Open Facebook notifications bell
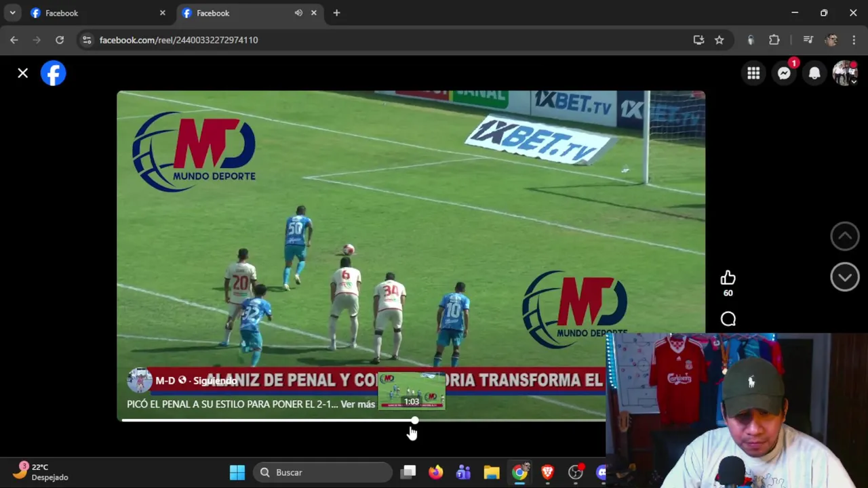The width and height of the screenshot is (868, 488). [x=814, y=73]
